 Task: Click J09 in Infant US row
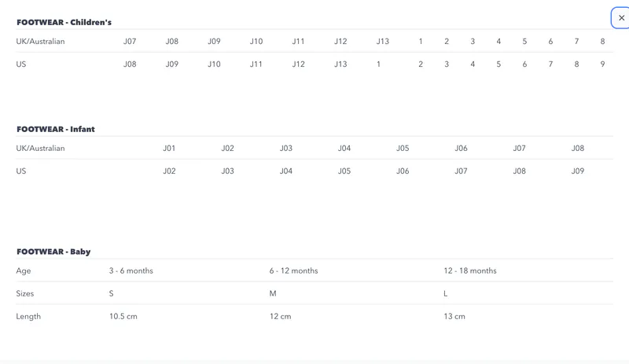[577, 171]
